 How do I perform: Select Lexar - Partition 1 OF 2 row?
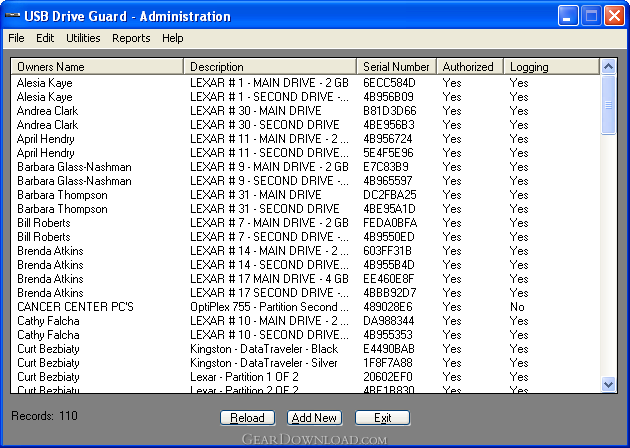click(305, 377)
